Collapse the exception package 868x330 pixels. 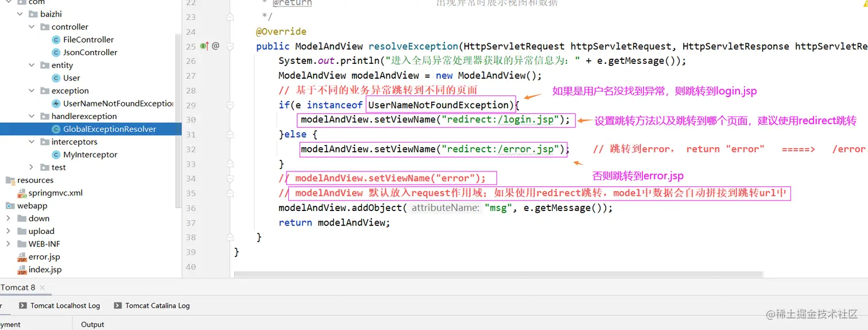point(32,91)
